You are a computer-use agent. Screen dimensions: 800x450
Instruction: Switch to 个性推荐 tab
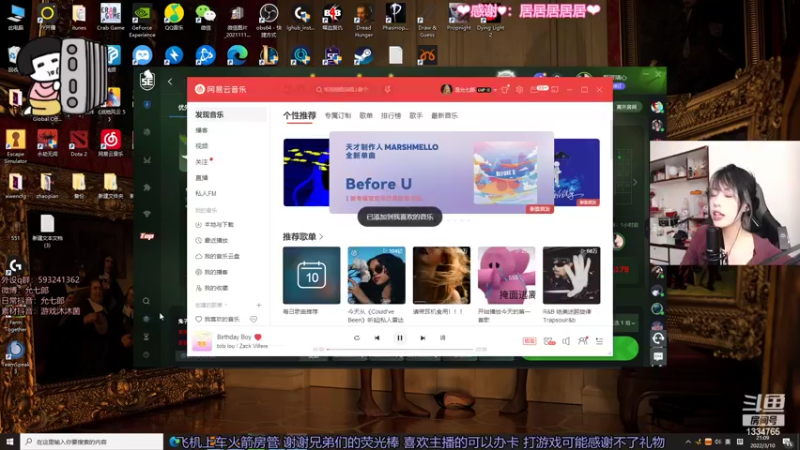(299, 116)
